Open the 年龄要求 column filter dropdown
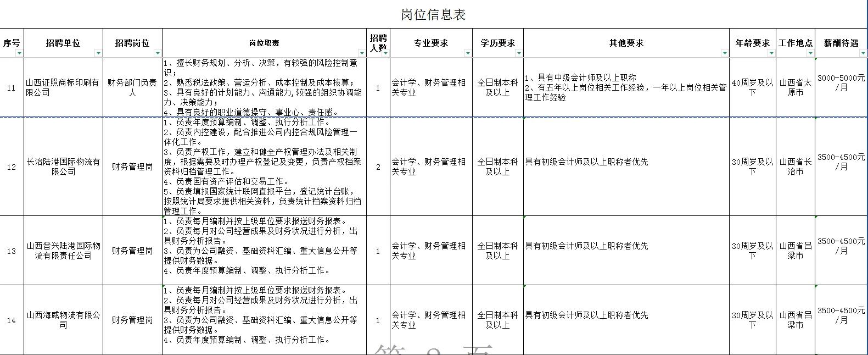The height and width of the screenshot is (355, 868). (x=771, y=53)
